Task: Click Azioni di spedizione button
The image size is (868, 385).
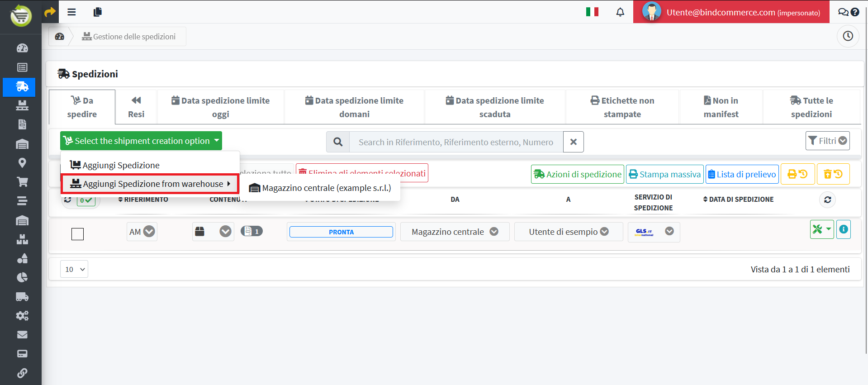Action: 577,174
